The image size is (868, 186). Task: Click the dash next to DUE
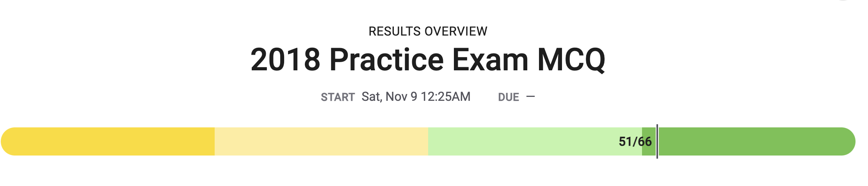530,97
